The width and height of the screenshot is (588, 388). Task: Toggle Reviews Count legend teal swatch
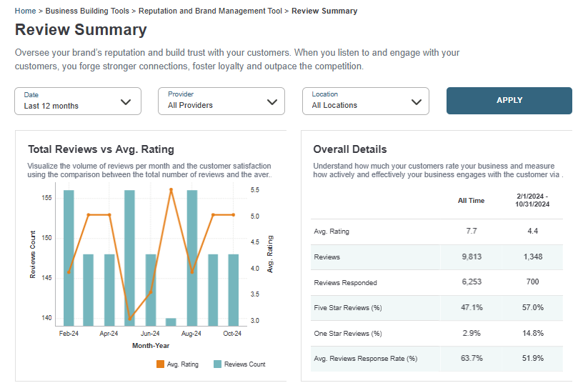coord(217,364)
